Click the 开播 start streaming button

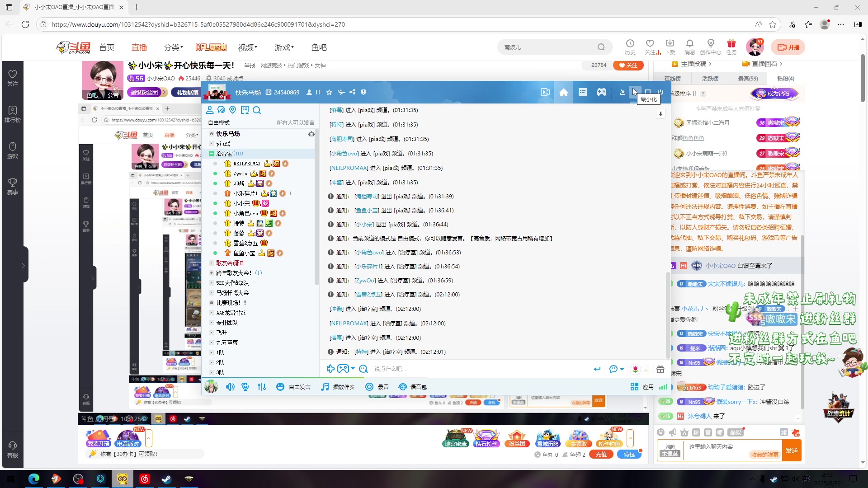(788, 47)
